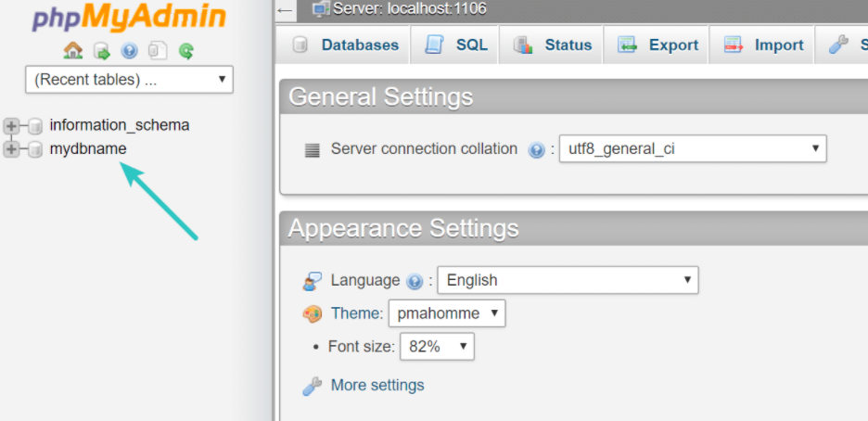This screenshot has height=421, width=868.
Task: Open the SQL tab
Action: pos(455,45)
